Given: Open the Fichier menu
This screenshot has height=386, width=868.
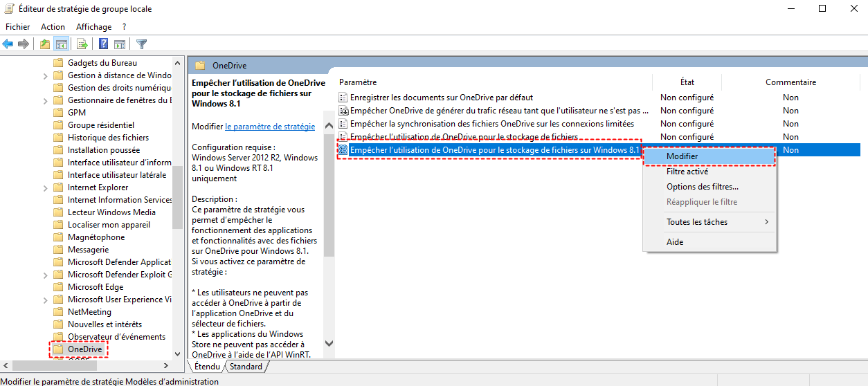Looking at the screenshot, I should pyautogui.click(x=18, y=27).
